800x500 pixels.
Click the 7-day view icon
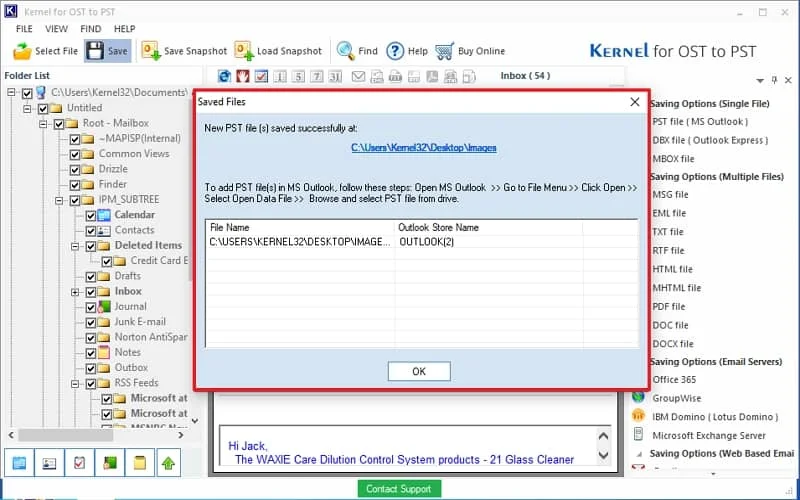(317, 77)
